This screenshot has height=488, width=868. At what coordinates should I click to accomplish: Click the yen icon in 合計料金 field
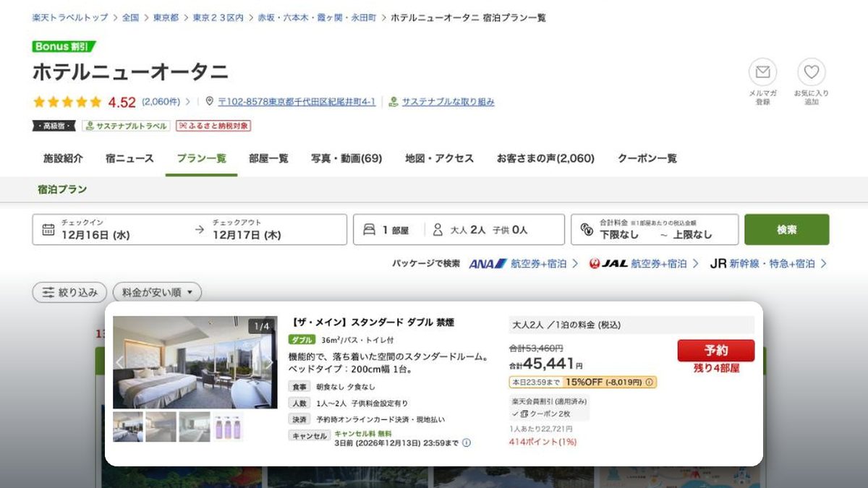coord(587,230)
